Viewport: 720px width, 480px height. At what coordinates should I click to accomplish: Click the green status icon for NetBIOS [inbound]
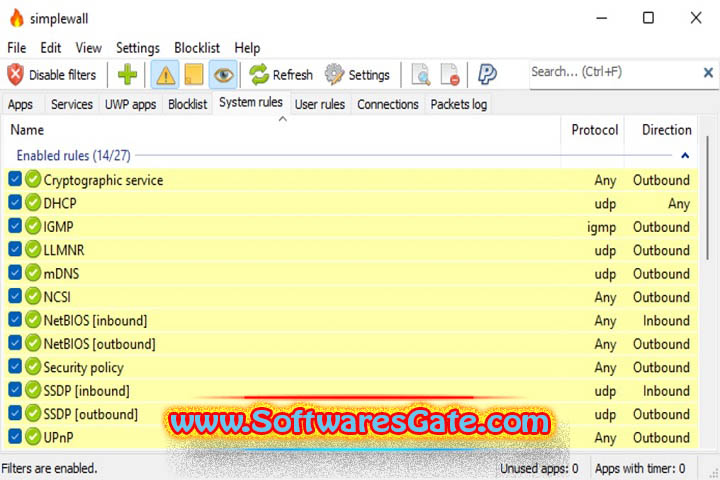point(33,320)
